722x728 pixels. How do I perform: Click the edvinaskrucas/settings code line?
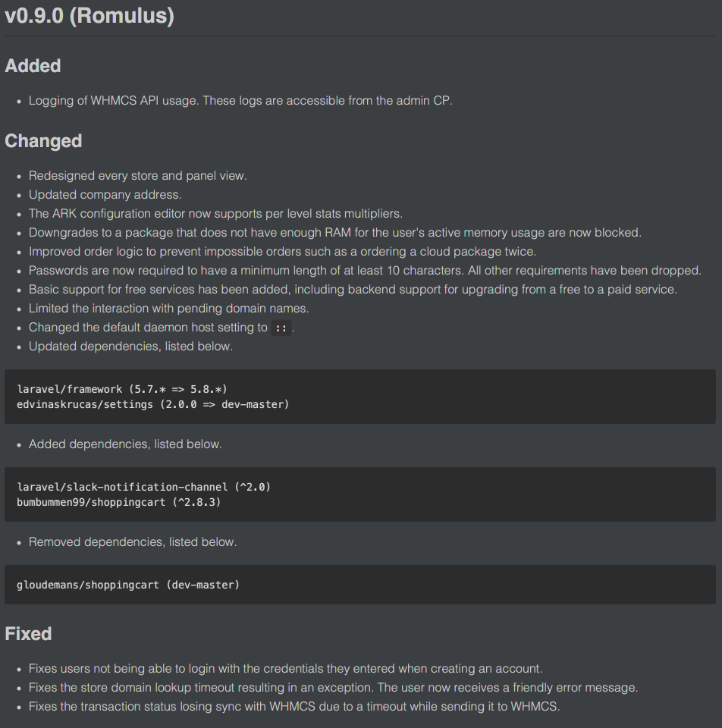click(152, 404)
